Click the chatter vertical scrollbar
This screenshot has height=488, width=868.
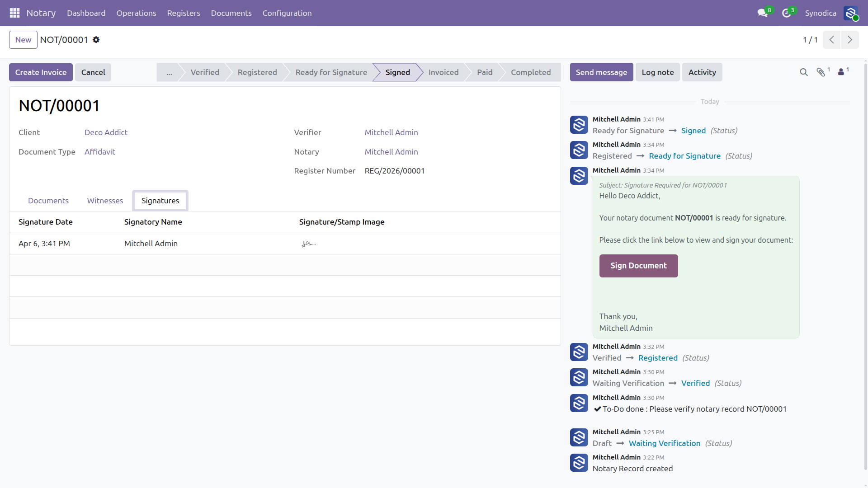click(x=865, y=267)
